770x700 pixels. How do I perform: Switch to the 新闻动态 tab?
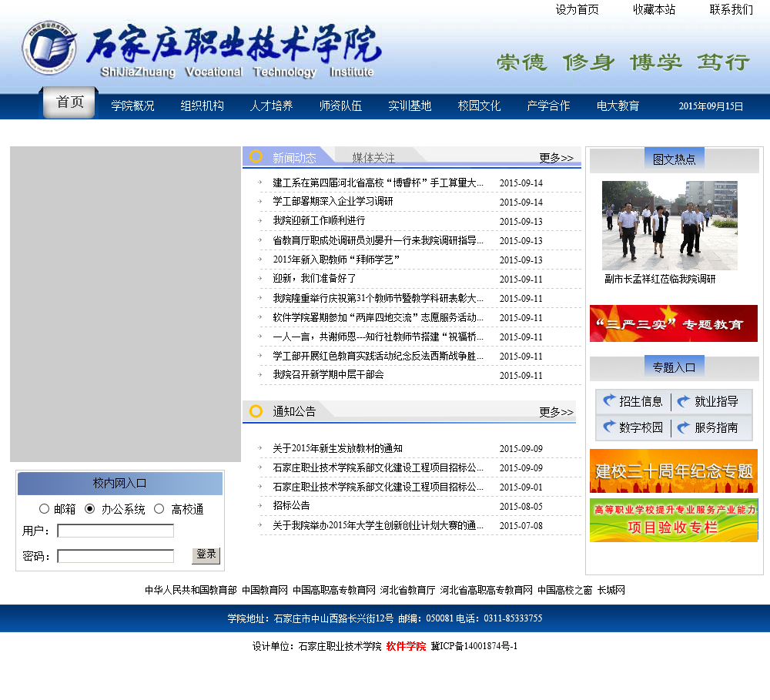coord(294,158)
